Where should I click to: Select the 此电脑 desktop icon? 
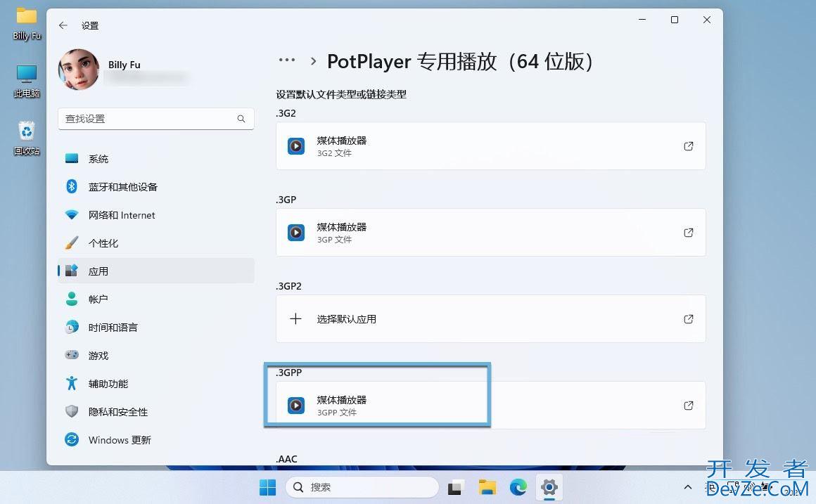pyautogui.click(x=27, y=82)
